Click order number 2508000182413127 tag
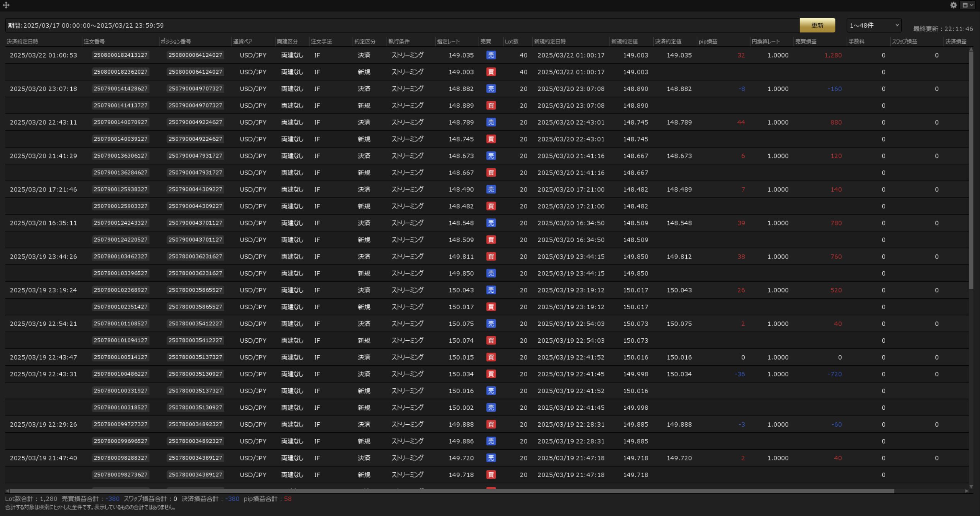The image size is (980, 516). [120, 55]
